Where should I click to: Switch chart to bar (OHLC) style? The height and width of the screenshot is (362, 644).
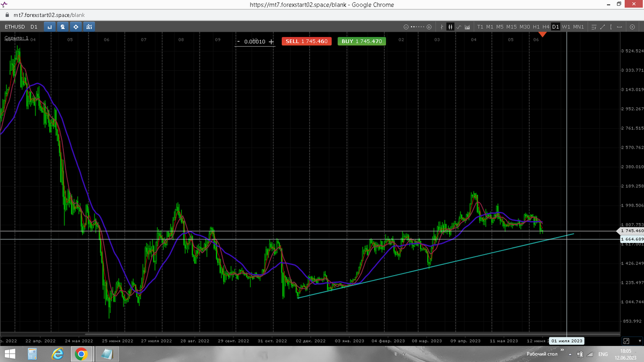pos(441,27)
